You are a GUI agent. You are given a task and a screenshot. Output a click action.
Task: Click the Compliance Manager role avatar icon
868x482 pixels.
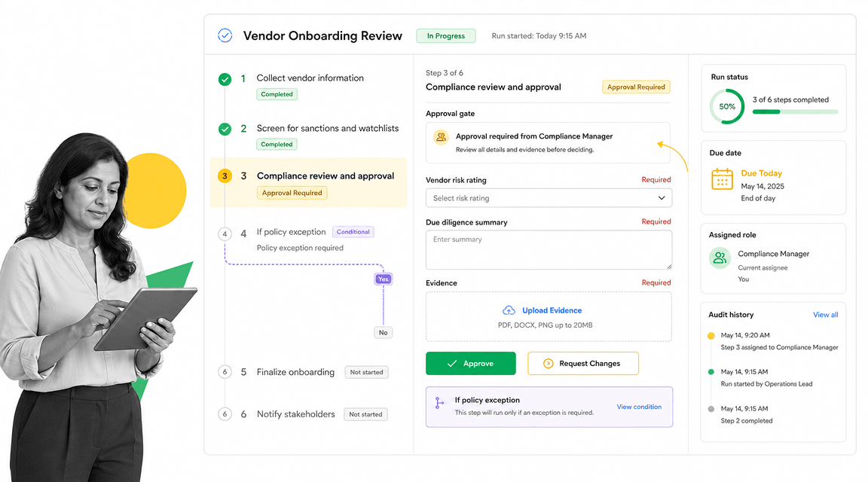[720, 258]
